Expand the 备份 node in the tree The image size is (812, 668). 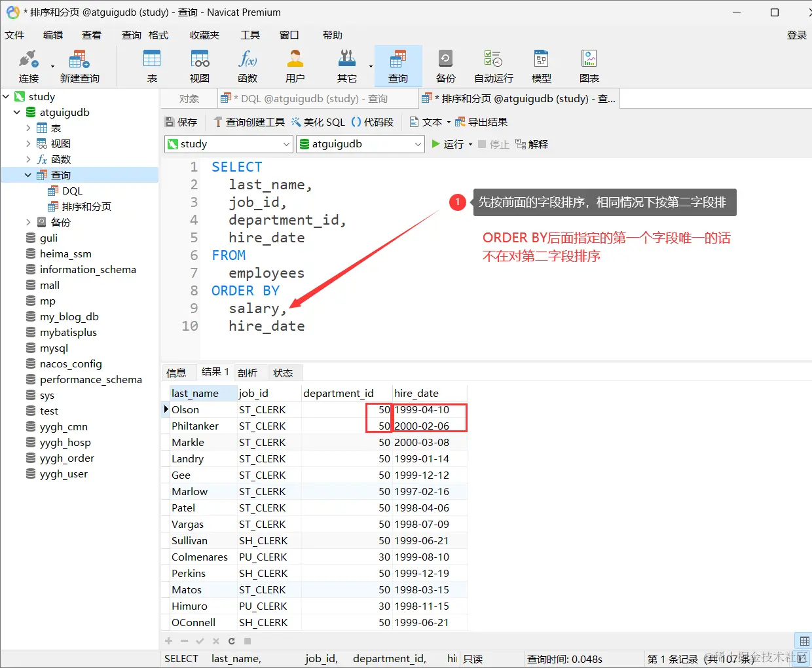click(28, 222)
